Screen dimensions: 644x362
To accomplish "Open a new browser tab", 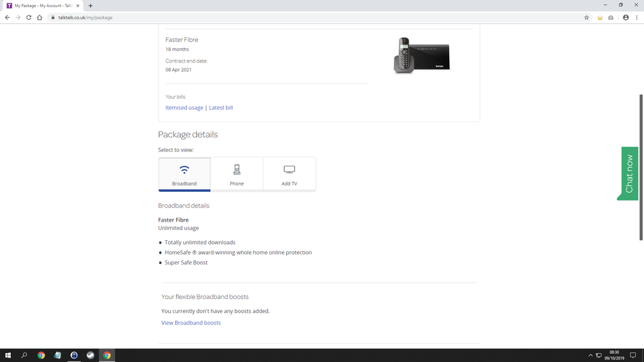I will [91, 6].
